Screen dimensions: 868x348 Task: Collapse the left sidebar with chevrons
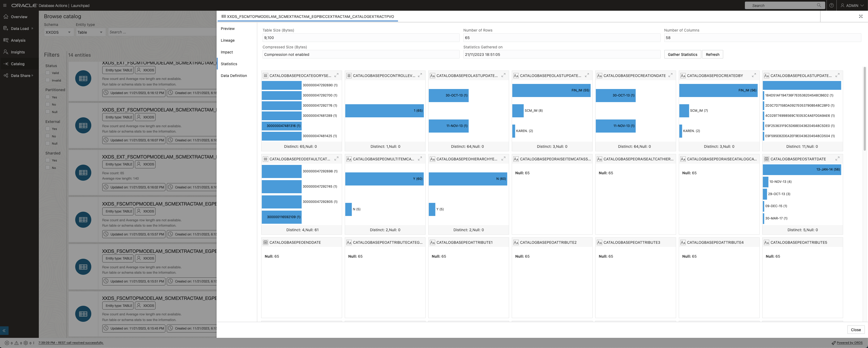4,331
